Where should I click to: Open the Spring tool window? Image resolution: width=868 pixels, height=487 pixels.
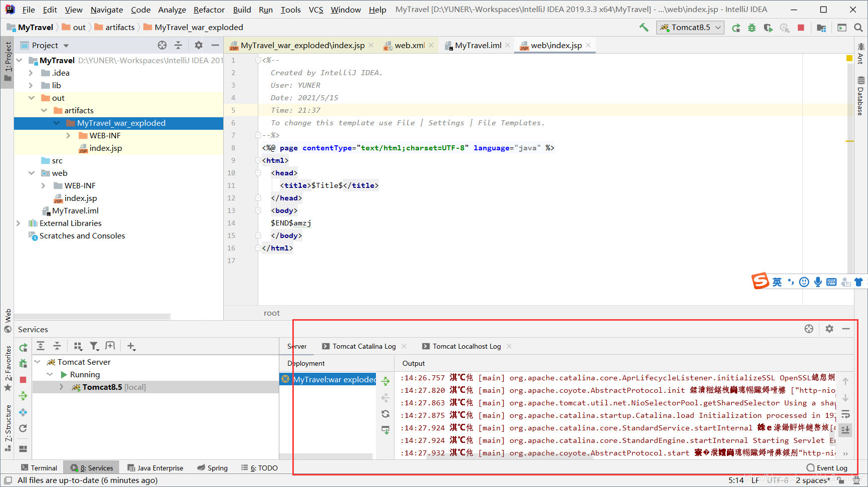pos(212,468)
